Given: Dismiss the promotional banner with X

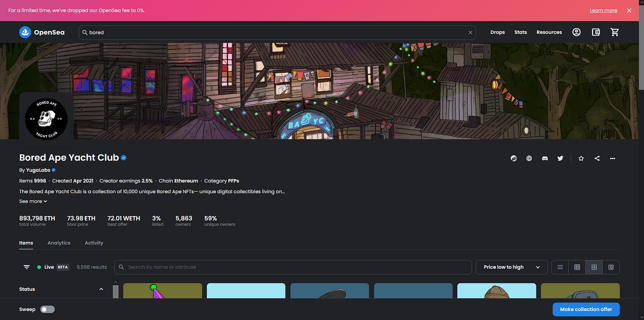Looking at the screenshot, I should pyautogui.click(x=629, y=11).
